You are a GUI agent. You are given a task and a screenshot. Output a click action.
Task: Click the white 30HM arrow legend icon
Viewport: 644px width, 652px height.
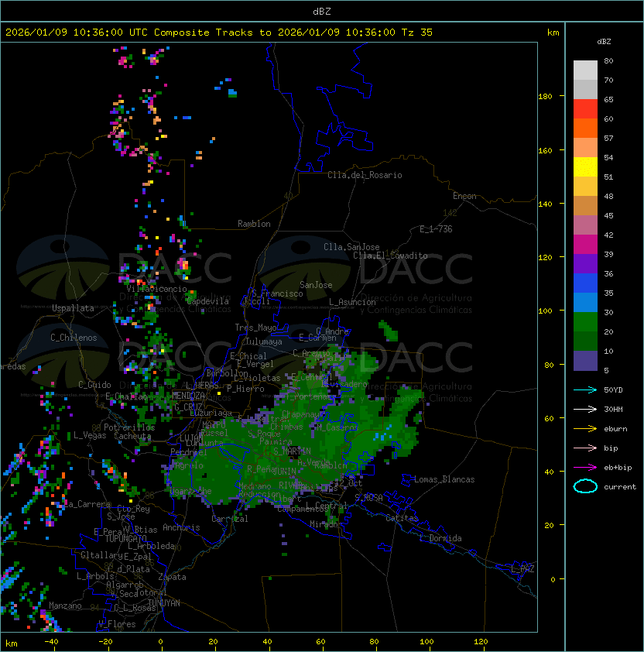coord(585,409)
